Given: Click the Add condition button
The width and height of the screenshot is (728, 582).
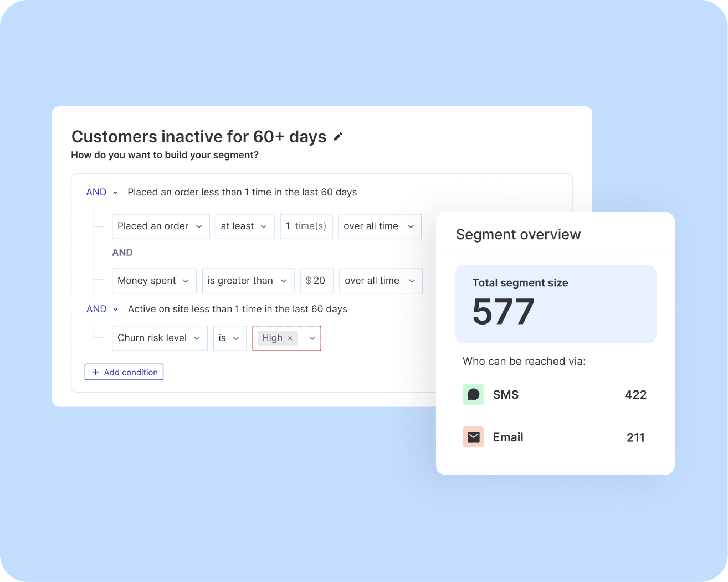Looking at the screenshot, I should [x=124, y=372].
